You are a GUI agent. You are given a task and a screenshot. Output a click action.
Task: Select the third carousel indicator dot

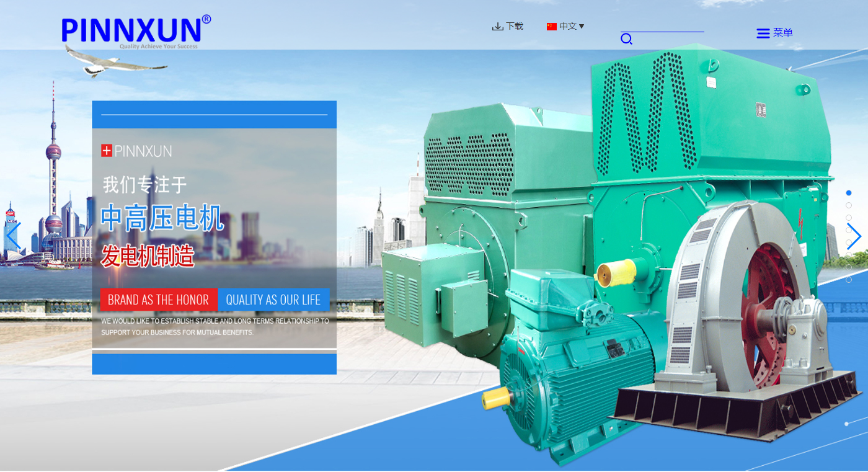pyautogui.click(x=849, y=218)
